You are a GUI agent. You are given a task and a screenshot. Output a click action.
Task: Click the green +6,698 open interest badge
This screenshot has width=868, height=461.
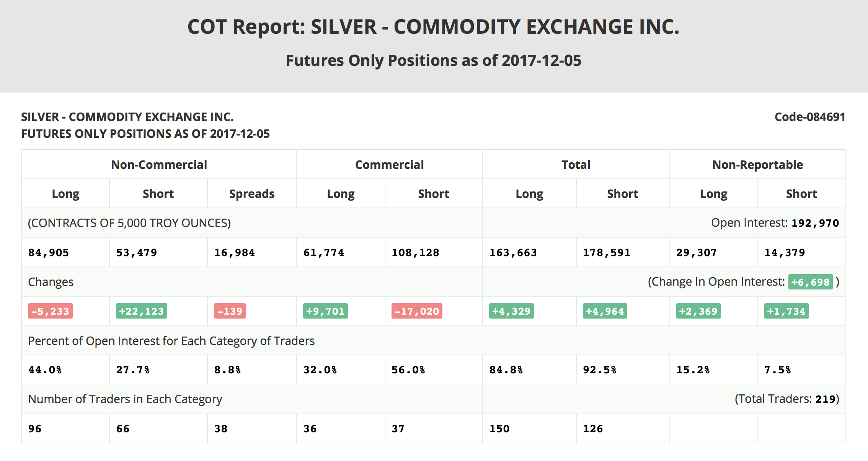[810, 282]
